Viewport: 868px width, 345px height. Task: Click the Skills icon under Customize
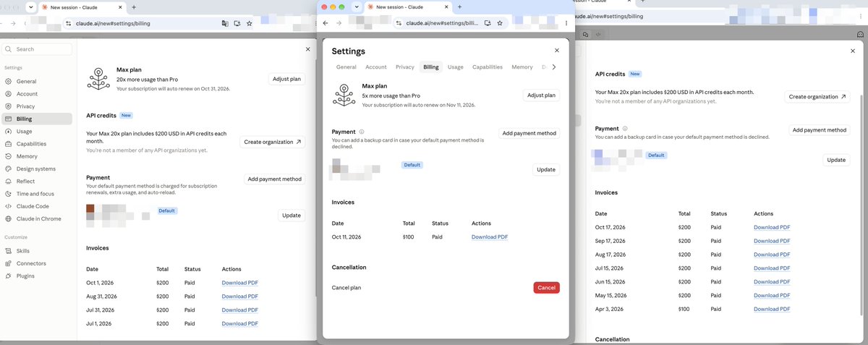click(9, 251)
